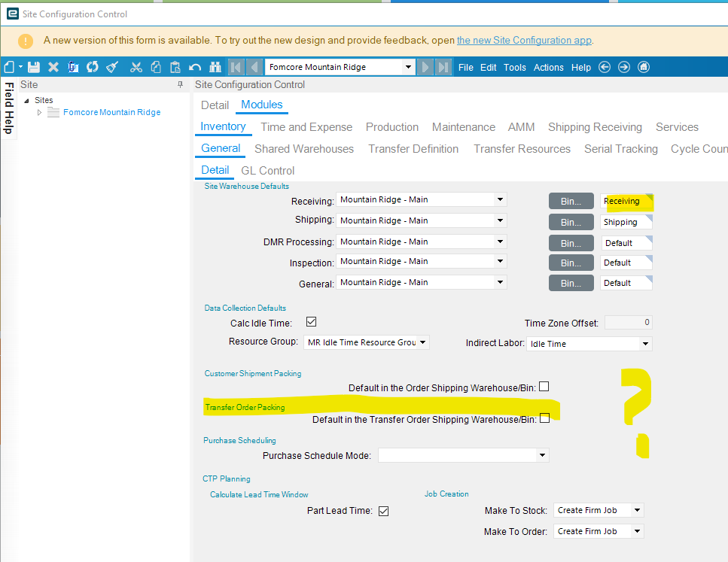Screen dimensions: 728x562
Task: Open the Receiving warehouse dropdown
Action: pos(500,199)
